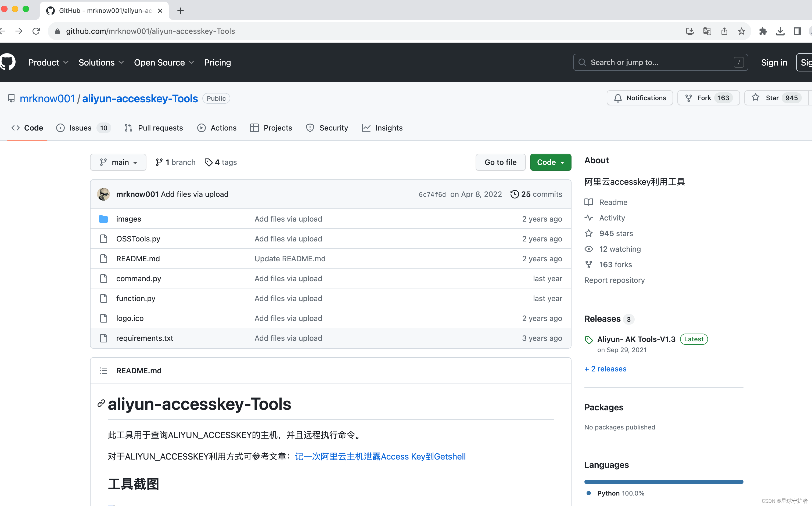This screenshot has width=812, height=506.
Task: Select the Pricing menu item
Action: (x=218, y=62)
